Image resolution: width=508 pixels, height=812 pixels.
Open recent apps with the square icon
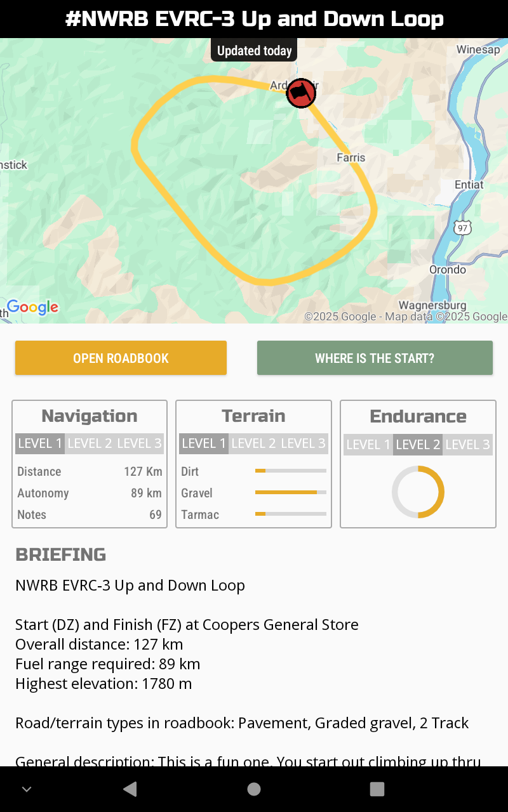click(377, 789)
